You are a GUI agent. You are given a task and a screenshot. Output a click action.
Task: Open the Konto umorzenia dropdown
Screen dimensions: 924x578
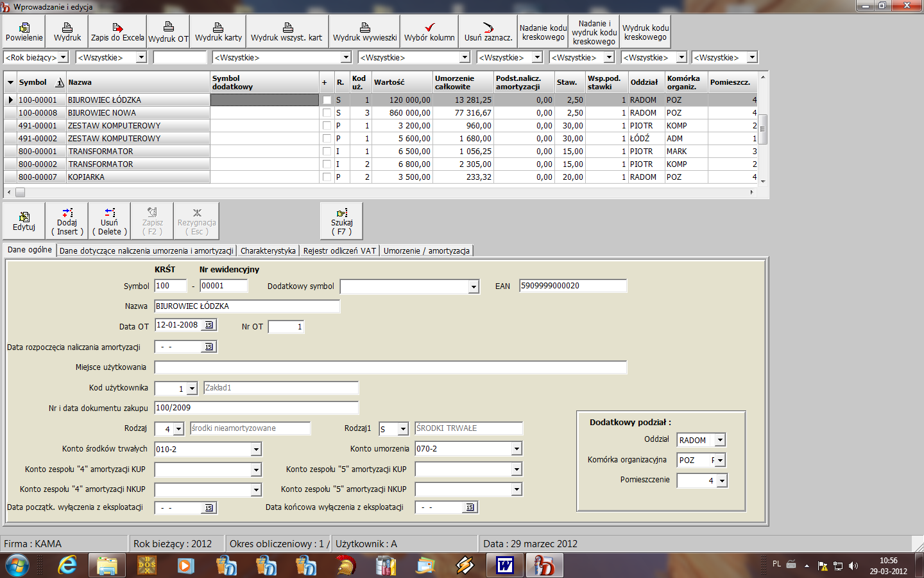[x=517, y=449]
